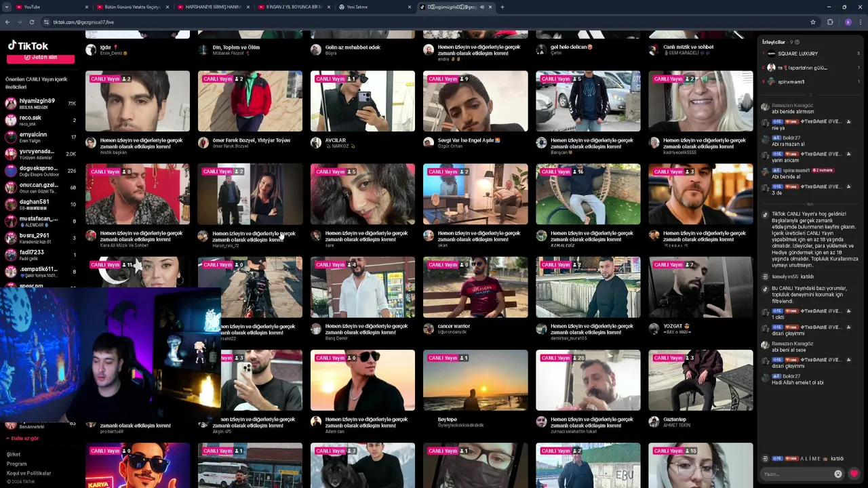Switch to the Yeni Sekme tab
Viewport: 868px width, 488px height.
pyautogui.click(x=373, y=7)
